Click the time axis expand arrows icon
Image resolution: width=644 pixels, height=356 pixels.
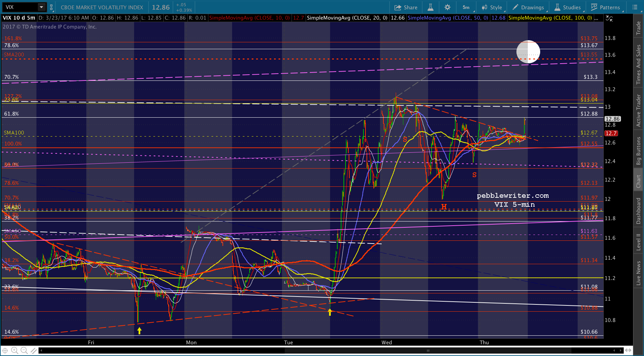(628, 350)
